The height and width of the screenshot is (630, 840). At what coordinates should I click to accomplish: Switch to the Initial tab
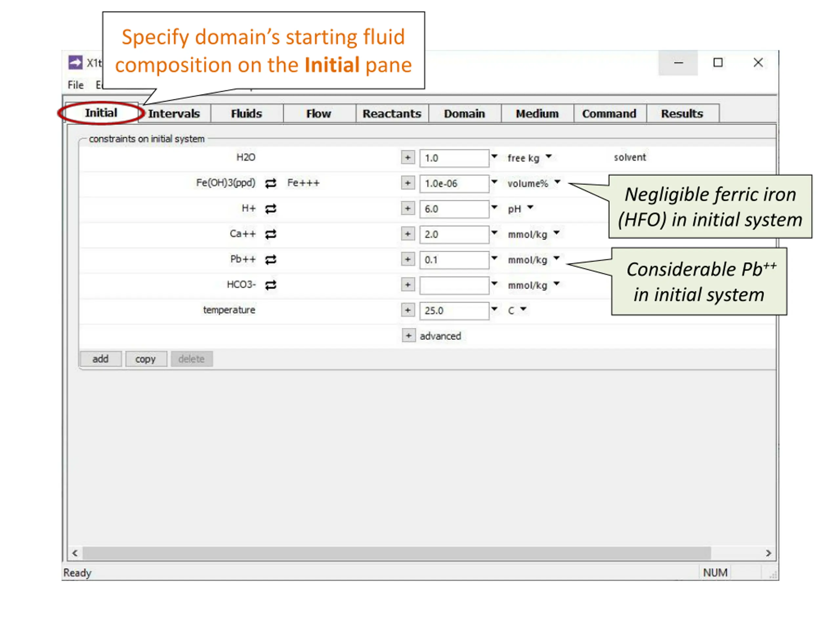coord(101,113)
